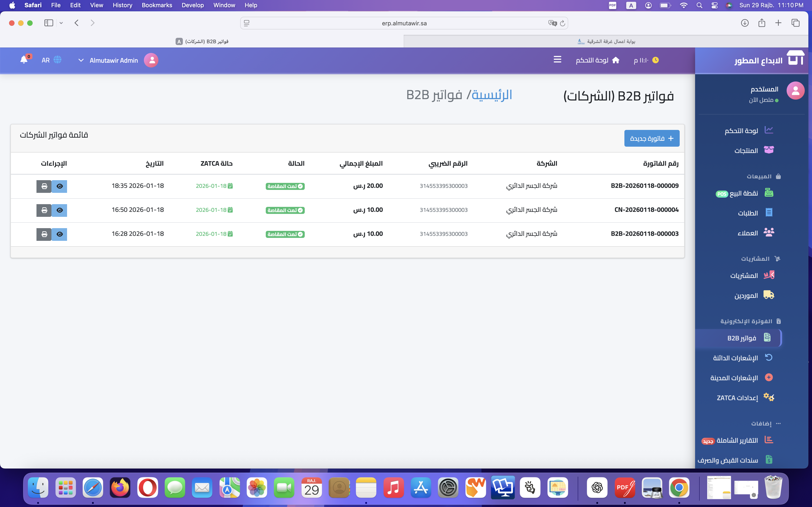View invoice B2B-20260118-000009 with eye icon
The image size is (812, 507).
pyautogui.click(x=59, y=186)
